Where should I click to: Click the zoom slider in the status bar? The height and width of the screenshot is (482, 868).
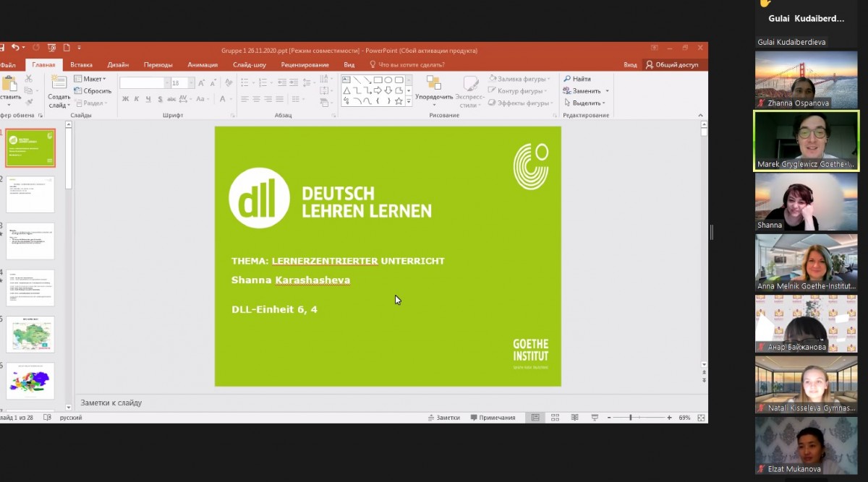630,418
